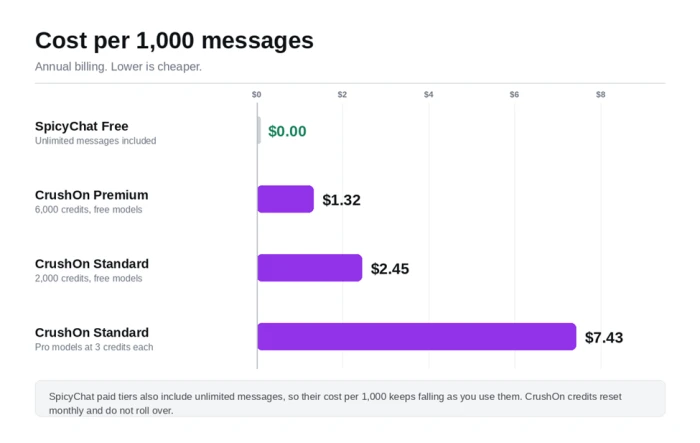Click the Cost per 1,000 messages title
This screenshot has height=443, width=700.
[x=174, y=41]
